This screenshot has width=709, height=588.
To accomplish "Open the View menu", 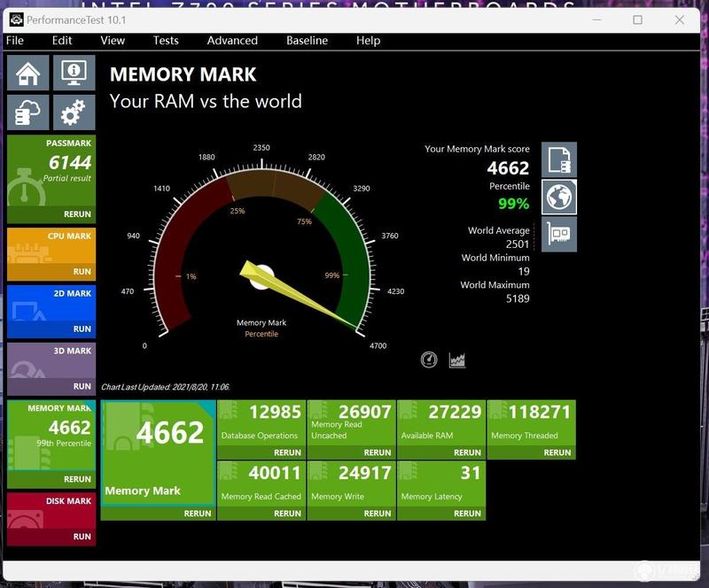I will coord(113,41).
